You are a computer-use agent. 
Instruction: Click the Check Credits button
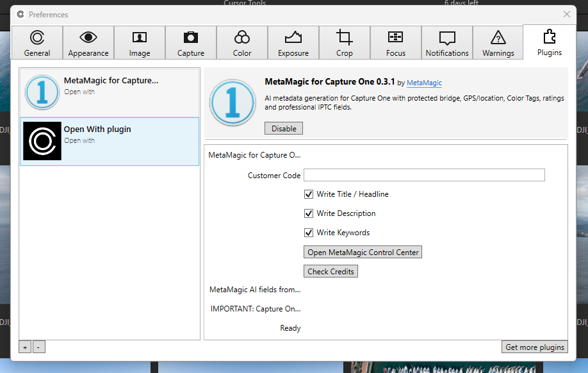tap(331, 271)
